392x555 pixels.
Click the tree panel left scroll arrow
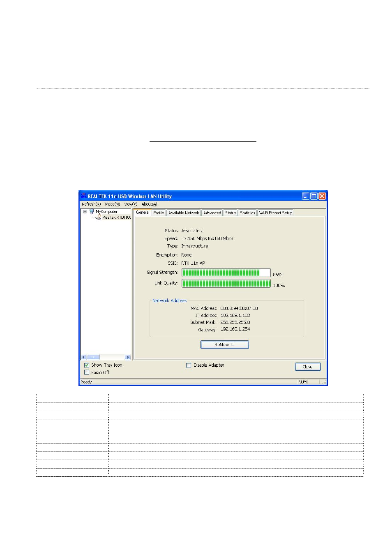[84, 357]
